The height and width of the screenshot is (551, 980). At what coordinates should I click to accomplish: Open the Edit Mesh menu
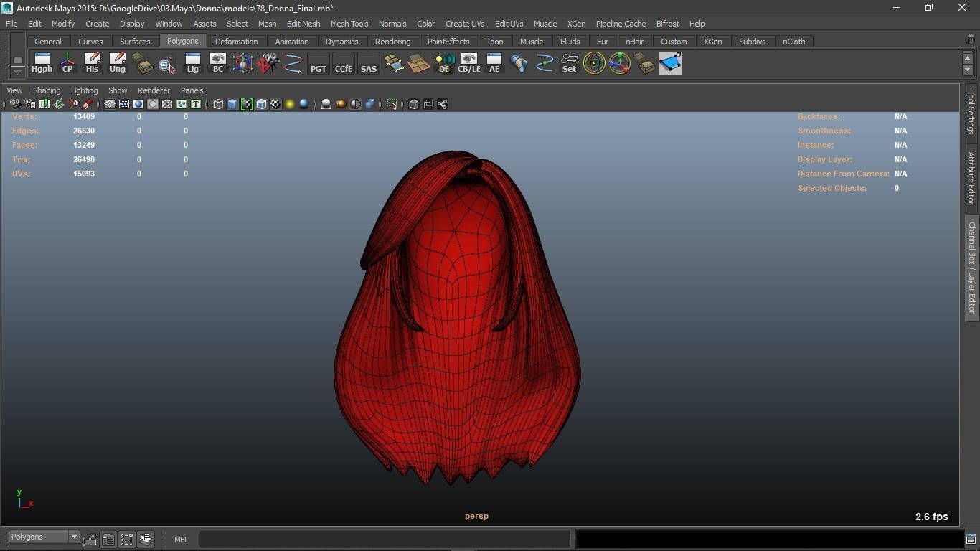coord(303,24)
